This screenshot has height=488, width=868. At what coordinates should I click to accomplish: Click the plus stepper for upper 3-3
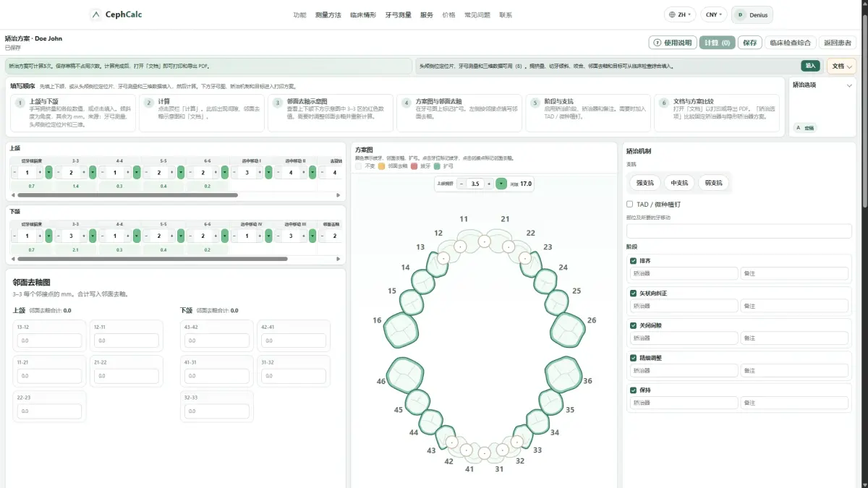(x=83, y=173)
